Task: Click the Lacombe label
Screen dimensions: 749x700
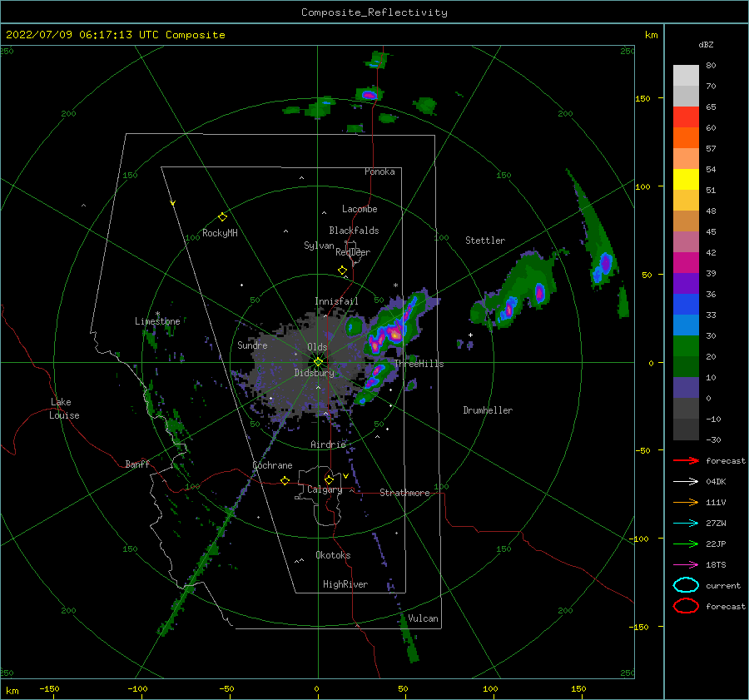Action: click(x=360, y=209)
